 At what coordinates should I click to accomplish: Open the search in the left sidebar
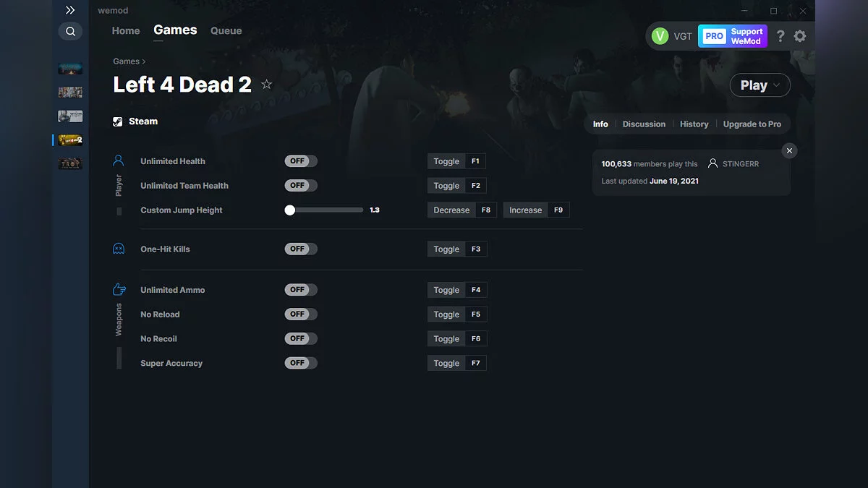70,31
